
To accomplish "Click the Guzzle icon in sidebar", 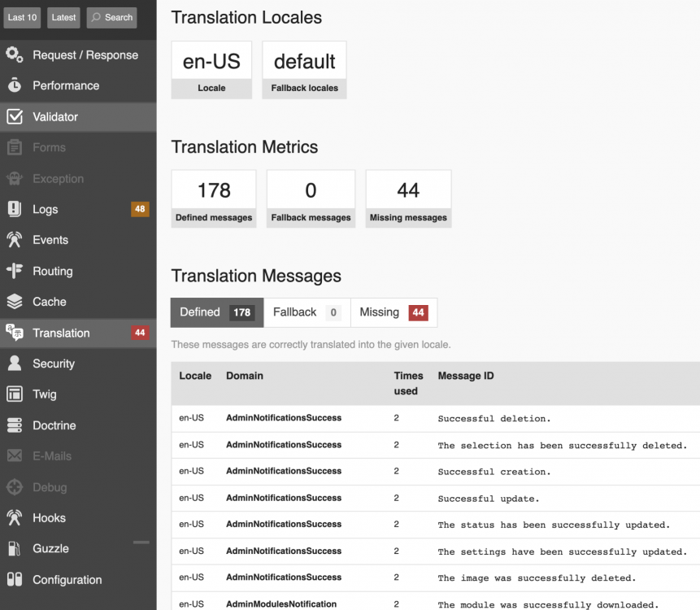I will point(15,548).
